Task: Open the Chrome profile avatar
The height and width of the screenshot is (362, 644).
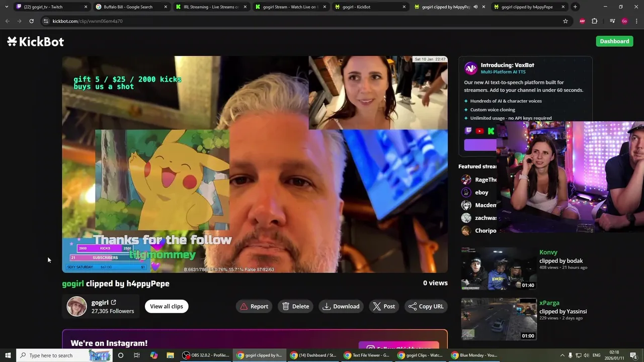Action: (624, 21)
